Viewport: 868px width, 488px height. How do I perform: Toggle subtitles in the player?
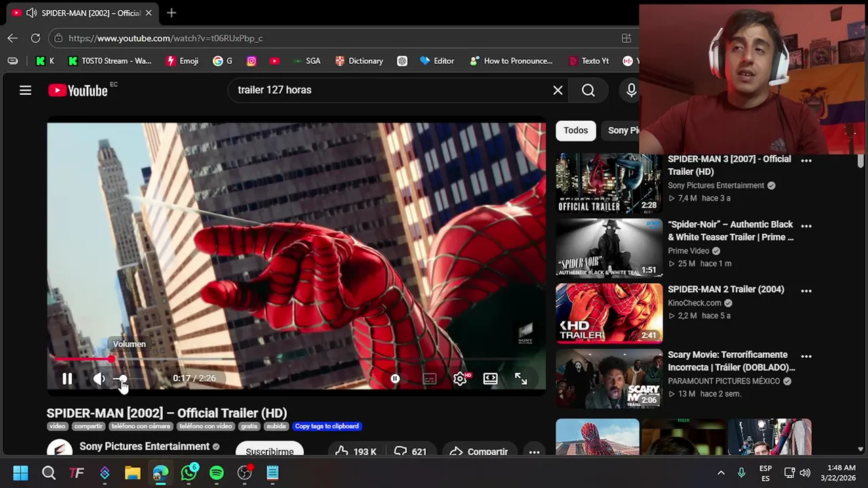point(429,379)
